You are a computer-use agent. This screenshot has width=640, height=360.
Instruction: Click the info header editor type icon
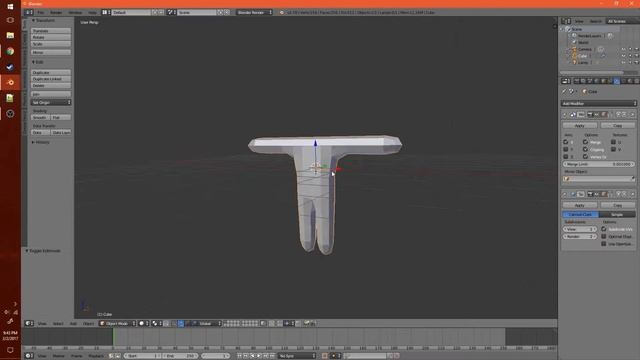pos(29,13)
